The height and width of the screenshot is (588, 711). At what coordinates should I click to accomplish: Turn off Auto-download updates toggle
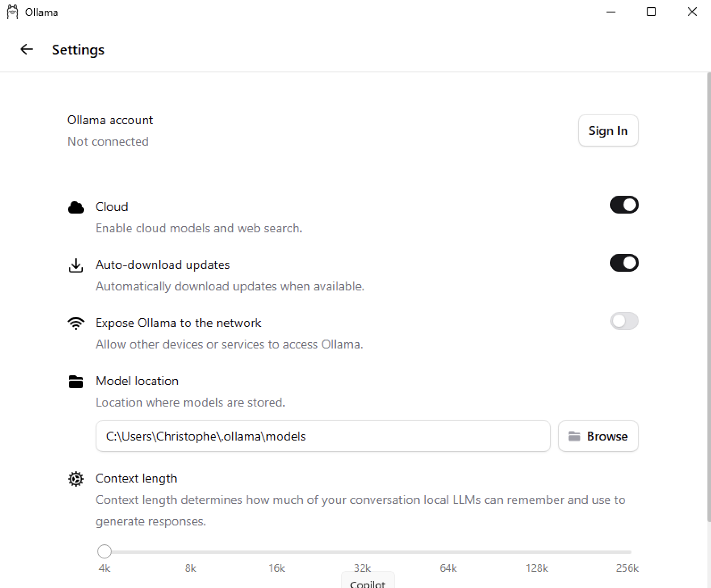(x=624, y=263)
